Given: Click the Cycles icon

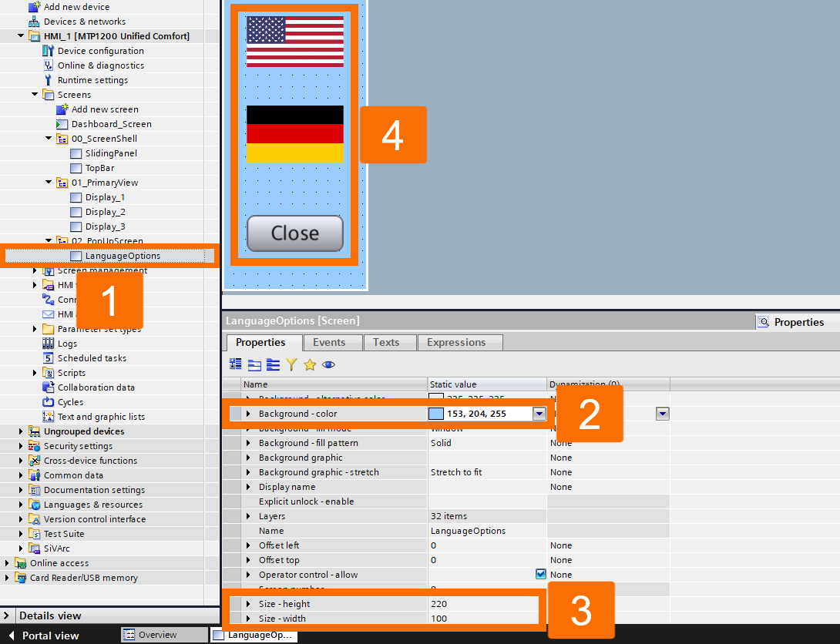Looking at the screenshot, I should tap(49, 402).
